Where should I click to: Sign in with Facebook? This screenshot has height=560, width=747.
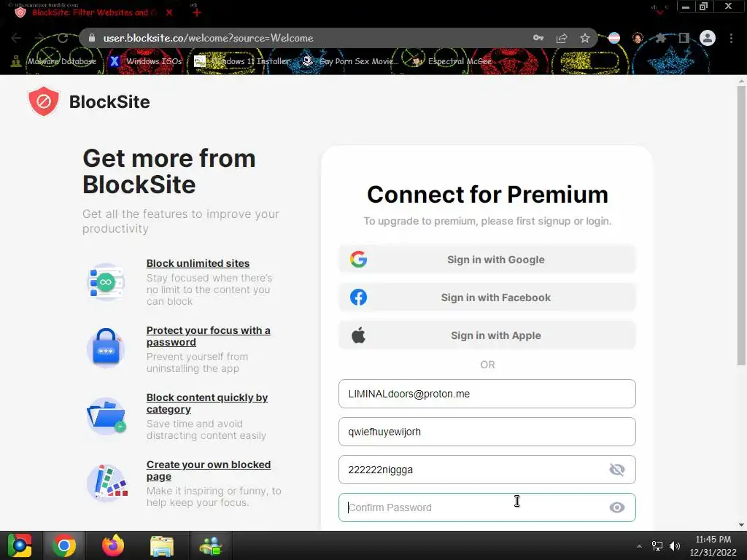click(487, 297)
